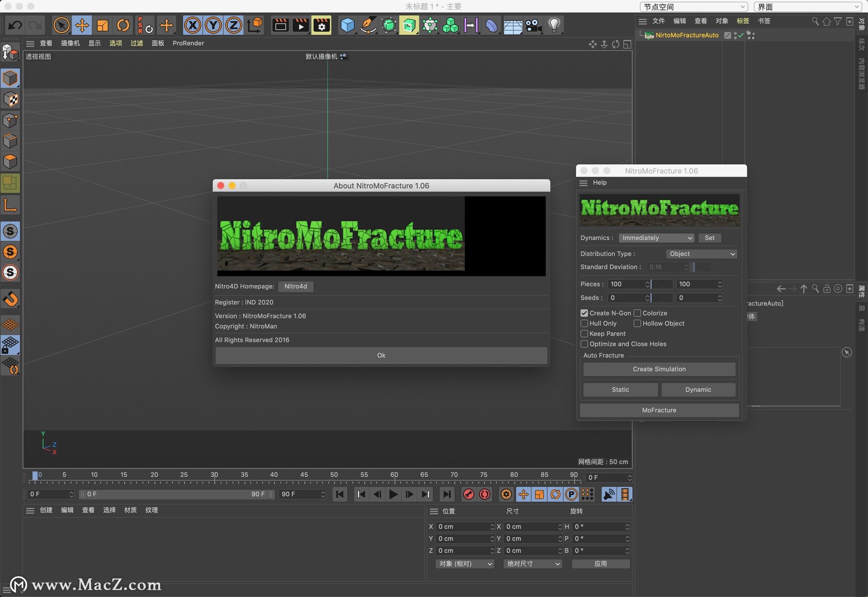Toggle the X axis lock

[x=193, y=25]
